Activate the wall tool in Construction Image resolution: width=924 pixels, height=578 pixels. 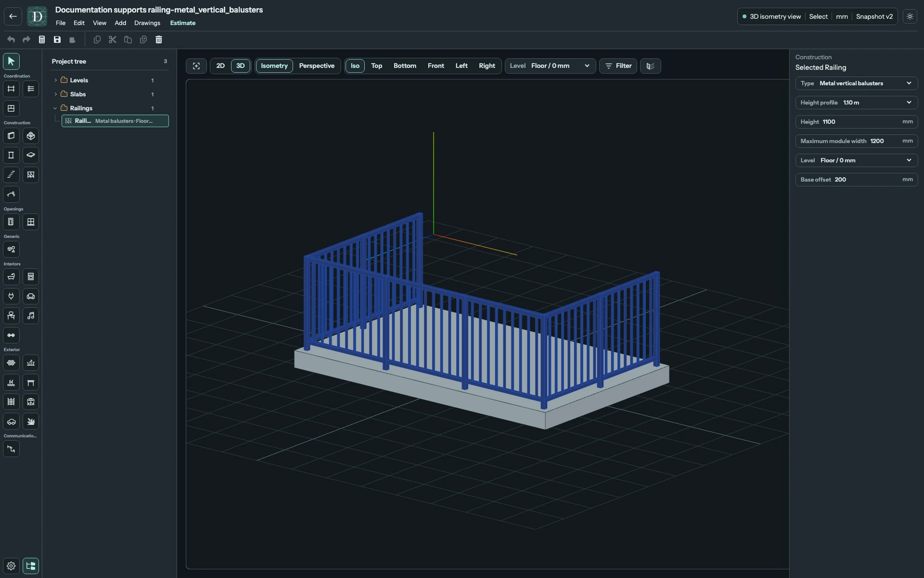[11, 136]
